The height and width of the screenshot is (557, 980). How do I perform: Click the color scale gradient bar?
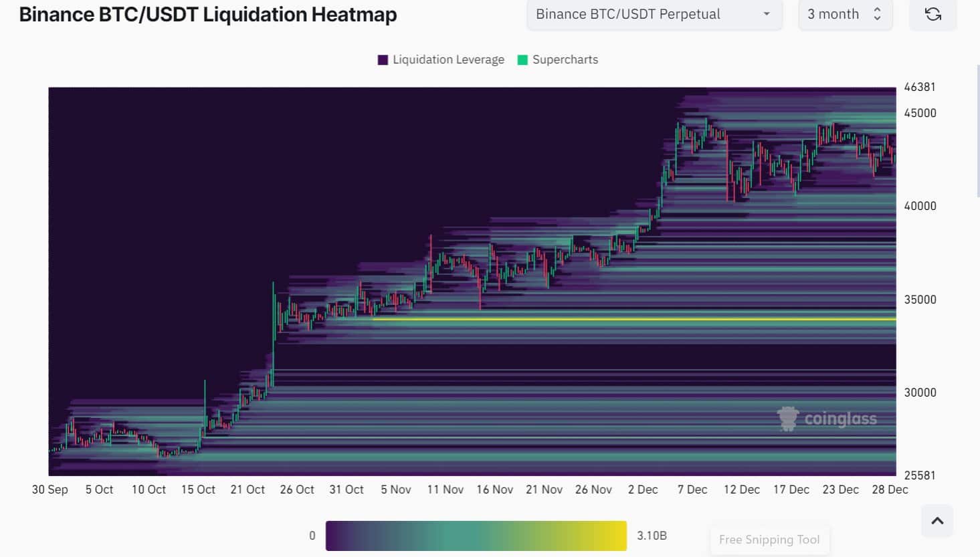(x=476, y=536)
